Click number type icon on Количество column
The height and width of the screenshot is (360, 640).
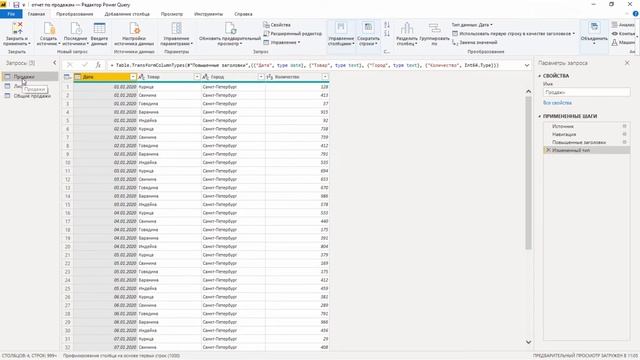point(269,77)
